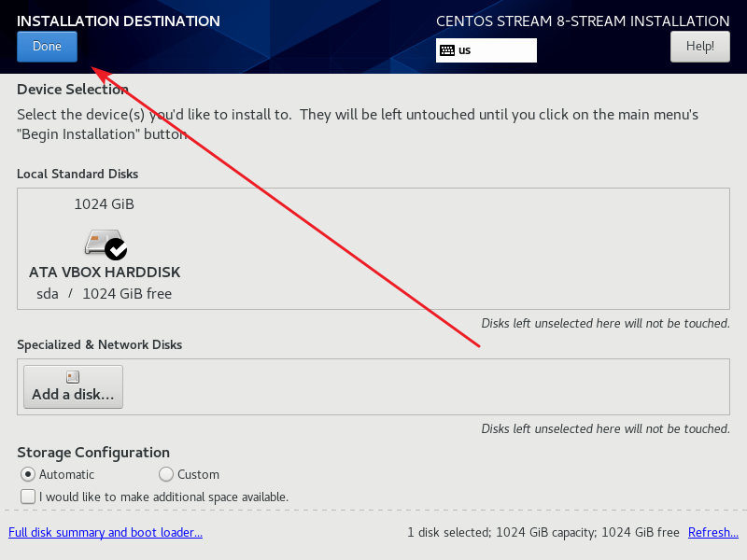Click the Help! button
This screenshot has height=560, width=747.
(699, 46)
